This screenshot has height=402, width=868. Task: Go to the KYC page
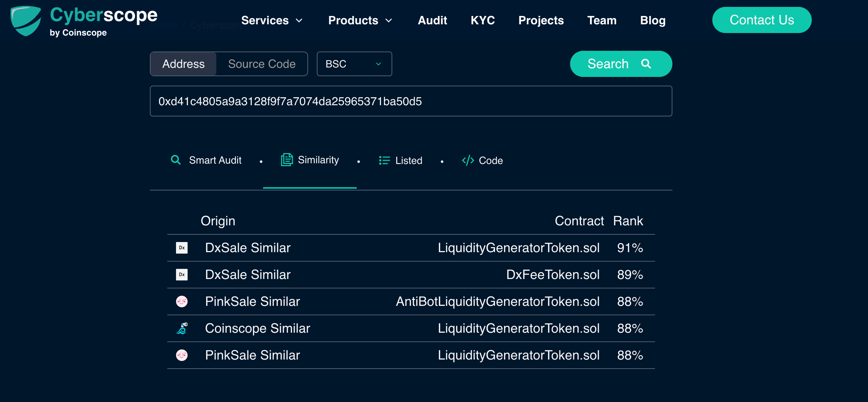pos(483,20)
